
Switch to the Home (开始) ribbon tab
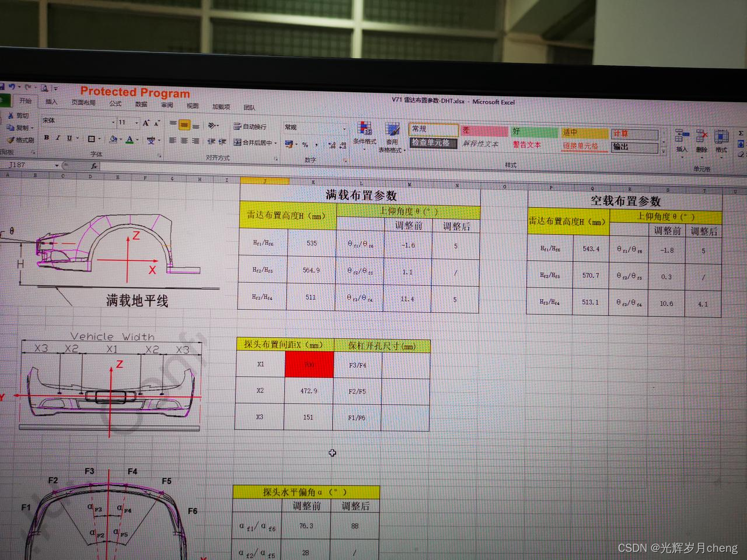[x=25, y=101]
